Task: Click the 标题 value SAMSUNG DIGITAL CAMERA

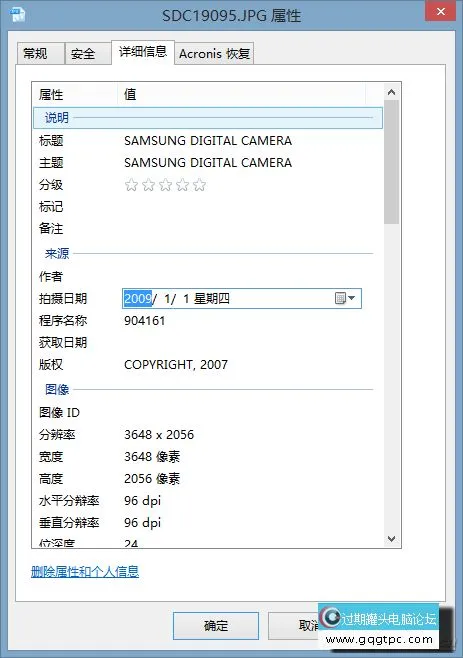Action: pyautogui.click(x=208, y=141)
